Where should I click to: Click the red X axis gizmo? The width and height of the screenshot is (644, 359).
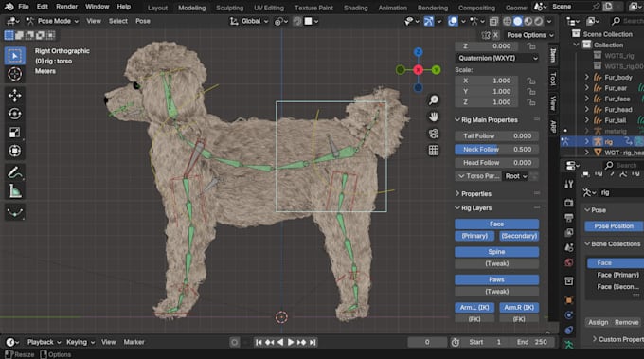(x=418, y=70)
